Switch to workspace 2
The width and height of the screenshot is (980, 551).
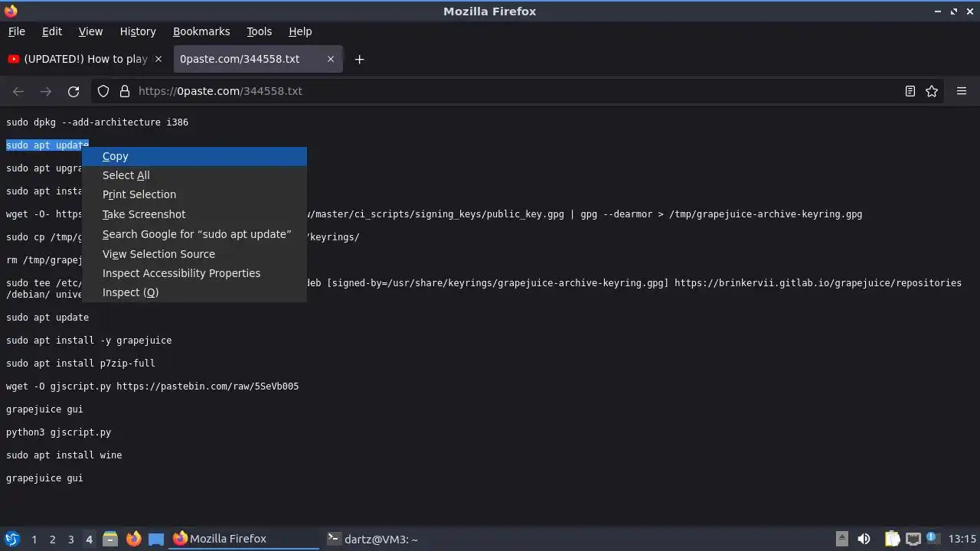click(52, 540)
